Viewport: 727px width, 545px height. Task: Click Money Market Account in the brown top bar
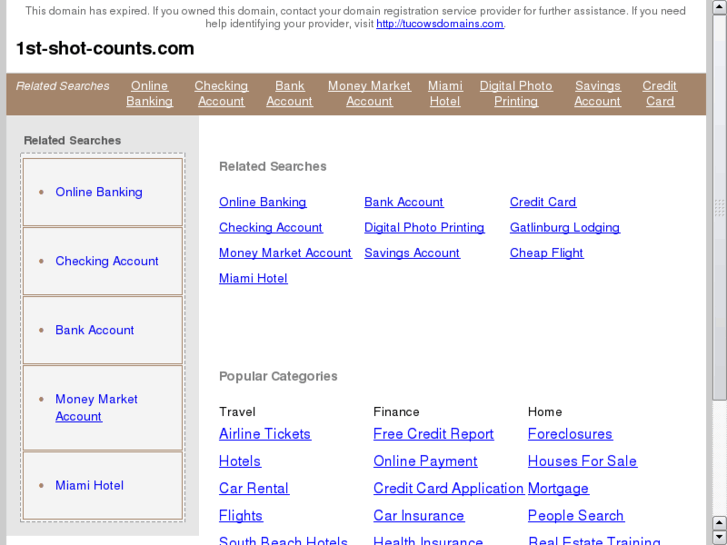point(369,93)
